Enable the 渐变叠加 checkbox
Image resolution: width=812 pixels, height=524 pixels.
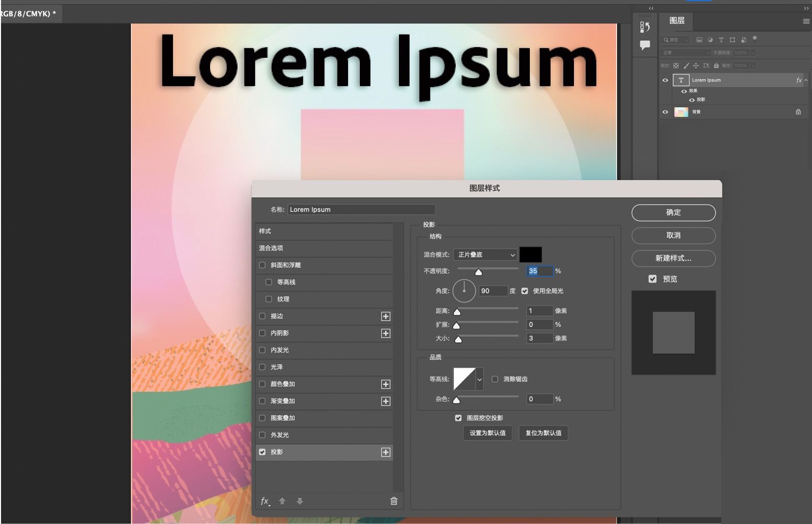[262, 401]
